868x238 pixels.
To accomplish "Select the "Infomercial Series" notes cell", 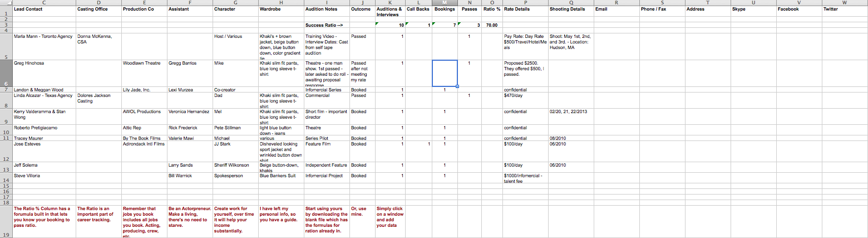I will coord(327,90).
